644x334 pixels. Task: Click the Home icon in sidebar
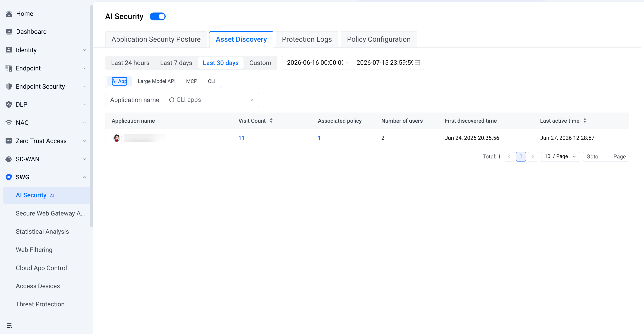pyautogui.click(x=9, y=14)
